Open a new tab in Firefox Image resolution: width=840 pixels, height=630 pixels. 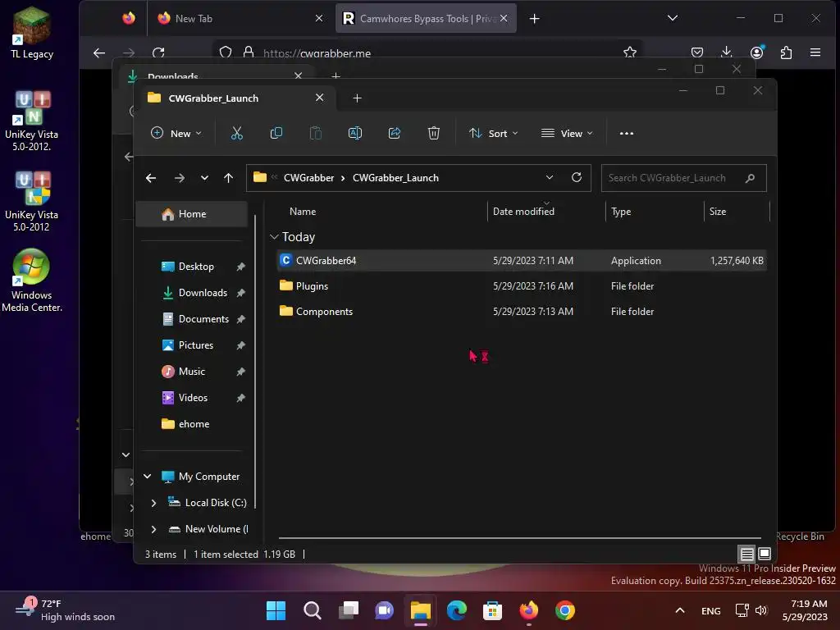click(534, 19)
